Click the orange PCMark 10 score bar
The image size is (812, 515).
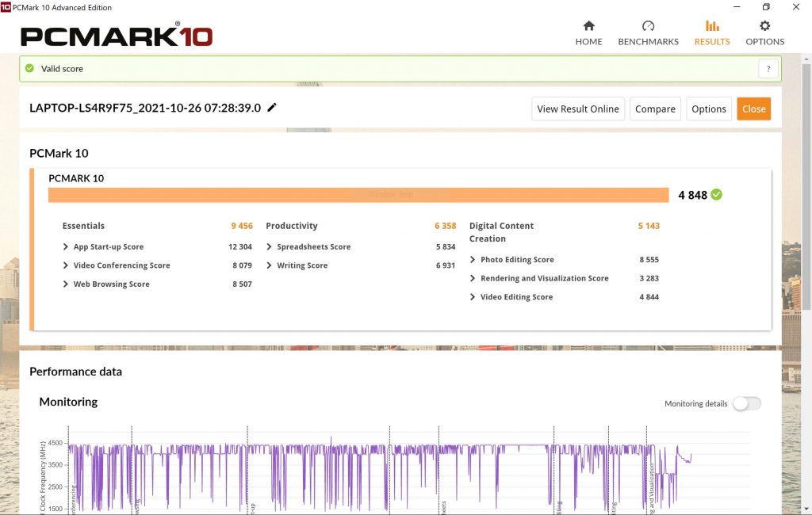click(x=358, y=195)
